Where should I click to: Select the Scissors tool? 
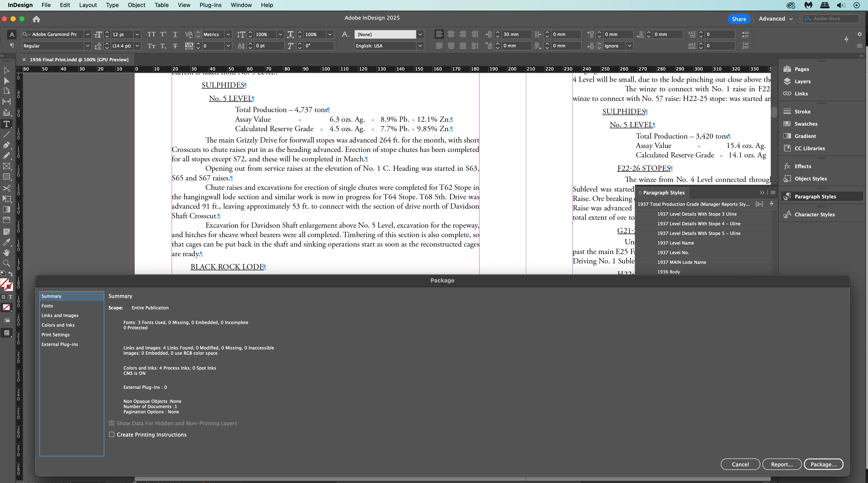[x=6, y=188]
